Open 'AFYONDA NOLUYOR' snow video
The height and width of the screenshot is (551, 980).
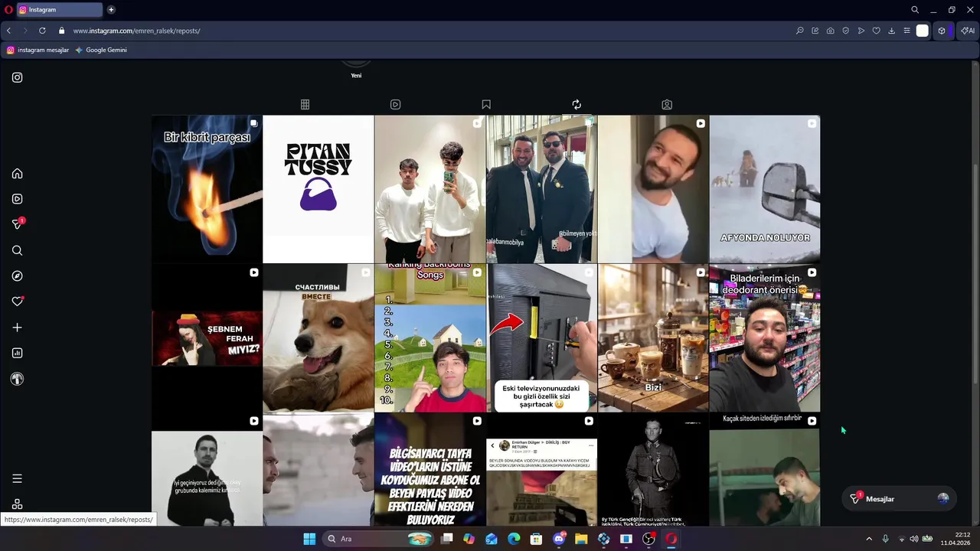tap(765, 189)
